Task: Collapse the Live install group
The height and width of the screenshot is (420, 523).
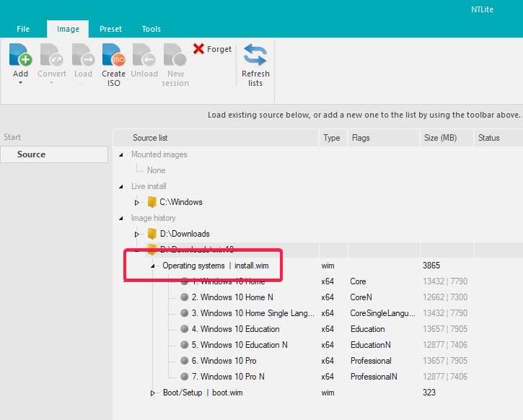Action: click(121, 186)
